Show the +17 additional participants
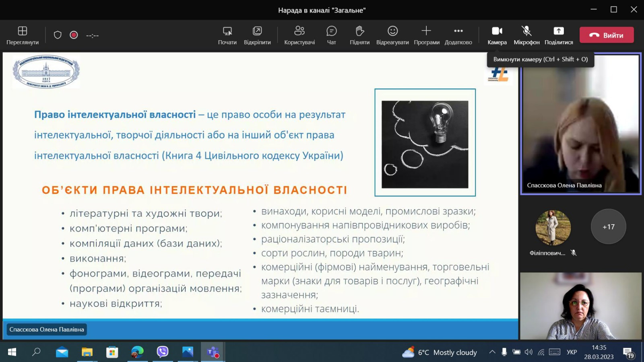 [608, 226]
